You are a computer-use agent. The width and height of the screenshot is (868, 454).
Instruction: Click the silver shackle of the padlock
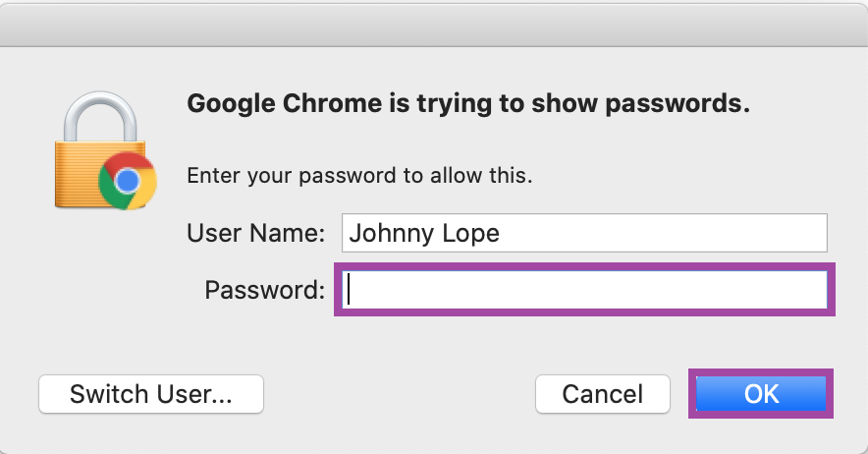click(x=99, y=116)
